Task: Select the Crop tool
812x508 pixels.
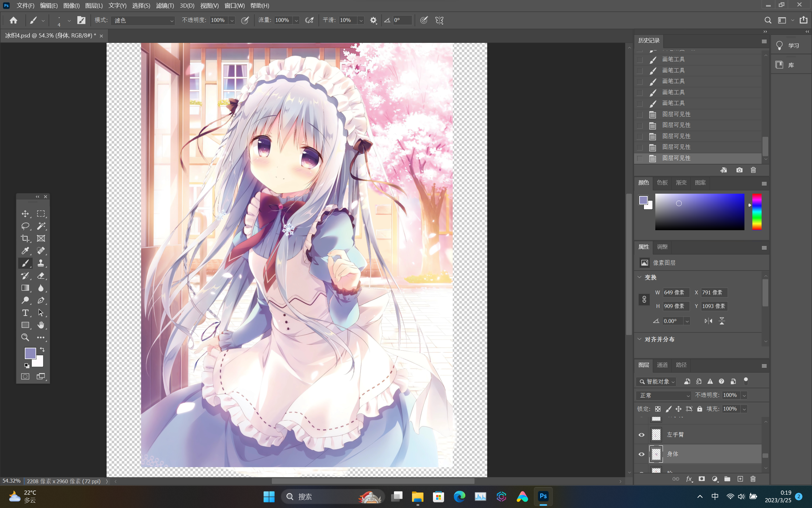Action: point(25,238)
